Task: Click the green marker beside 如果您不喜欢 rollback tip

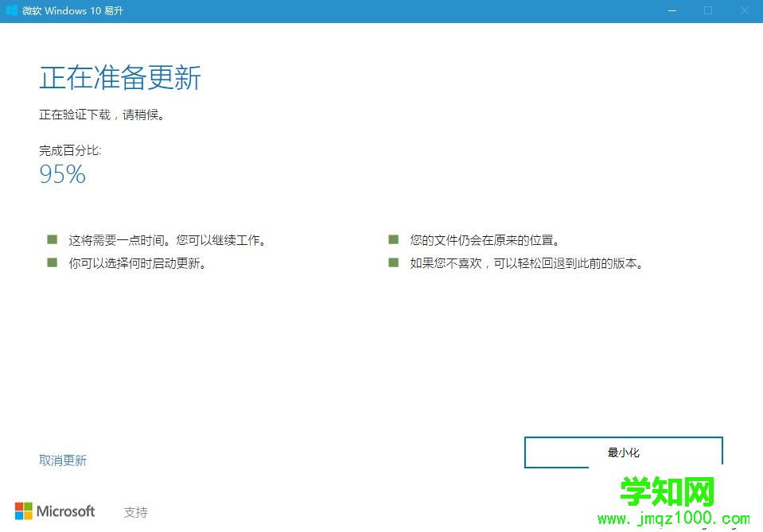Action: pyautogui.click(x=393, y=262)
